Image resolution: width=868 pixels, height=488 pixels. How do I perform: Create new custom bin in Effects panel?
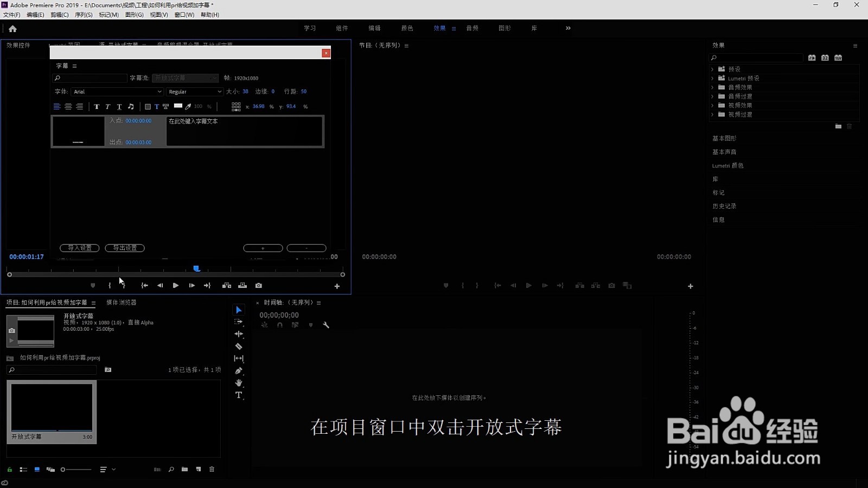pos(838,126)
